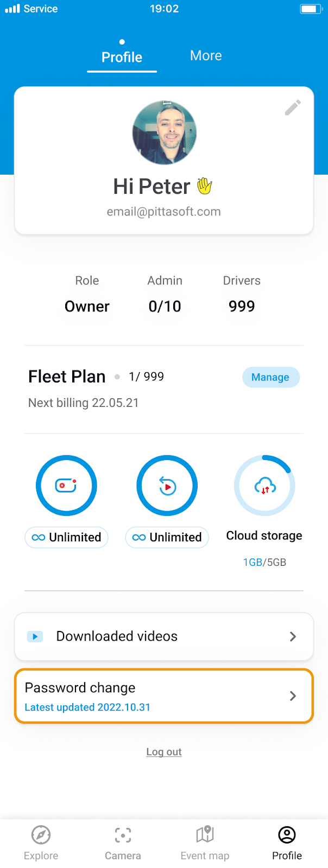Select the Profile tab at top
The width and height of the screenshot is (328, 868).
coord(122,57)
